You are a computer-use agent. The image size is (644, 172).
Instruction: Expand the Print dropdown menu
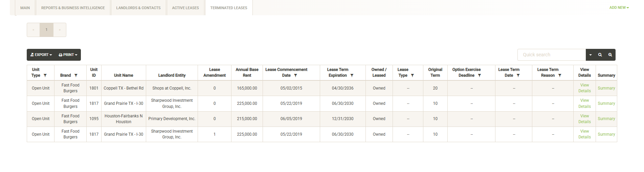click(x=68, y=55)
